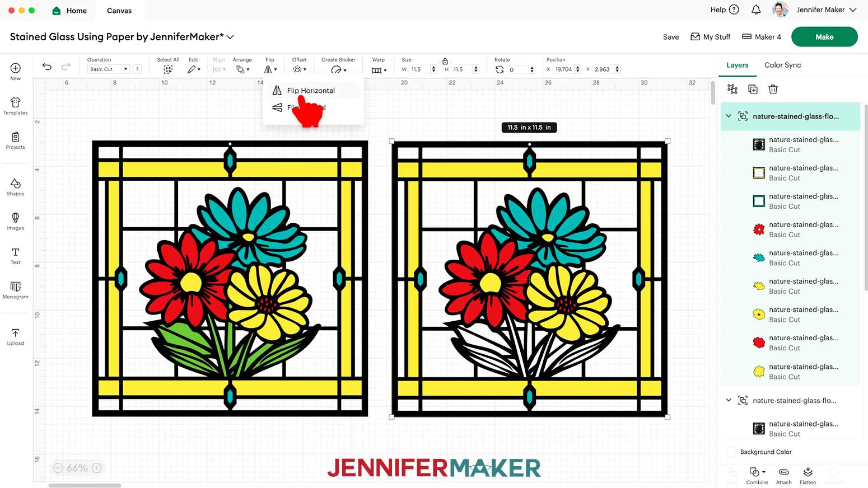Open the Jennifer Maker account menu
Image resolution: width=868 pixels, height=488 pixels.
827,10
